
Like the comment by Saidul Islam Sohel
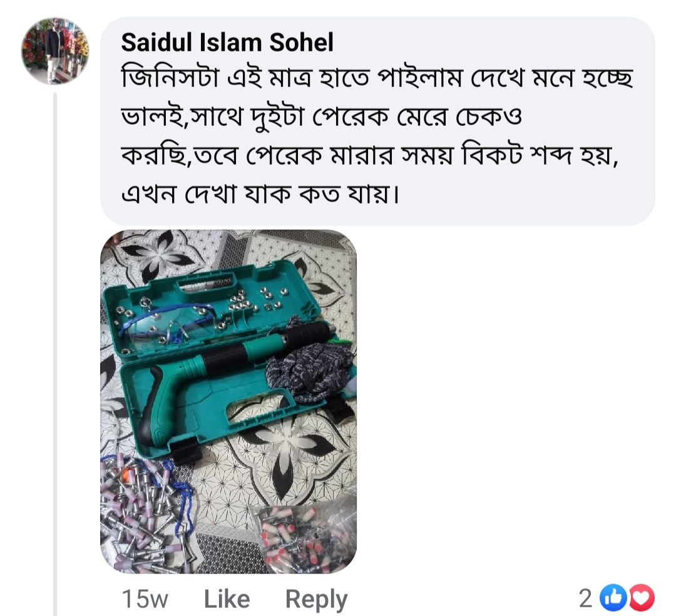227,599
